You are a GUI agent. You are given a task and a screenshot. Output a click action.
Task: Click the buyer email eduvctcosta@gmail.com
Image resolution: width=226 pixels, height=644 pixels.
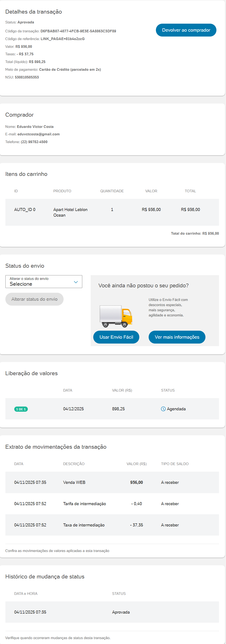(x=38, y=134)
